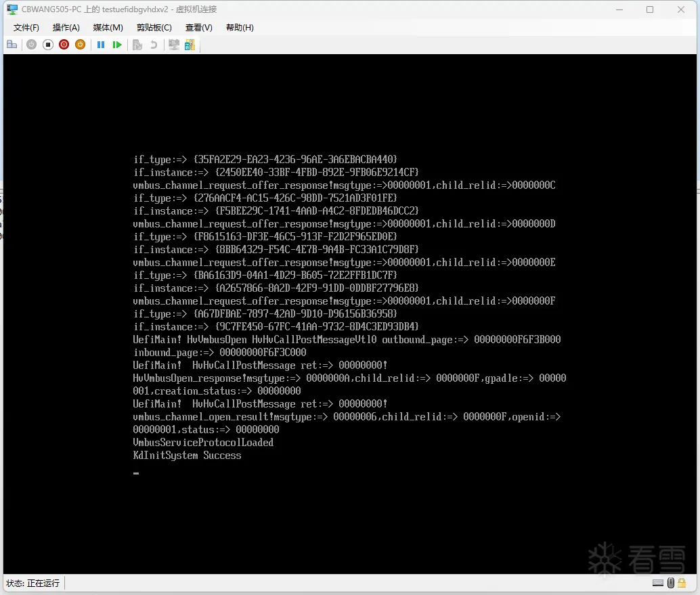700x595 pixels.
Task: Click the 'inbound_page:=> 00000000F6F3C000' line
Action: click(219, 353)
